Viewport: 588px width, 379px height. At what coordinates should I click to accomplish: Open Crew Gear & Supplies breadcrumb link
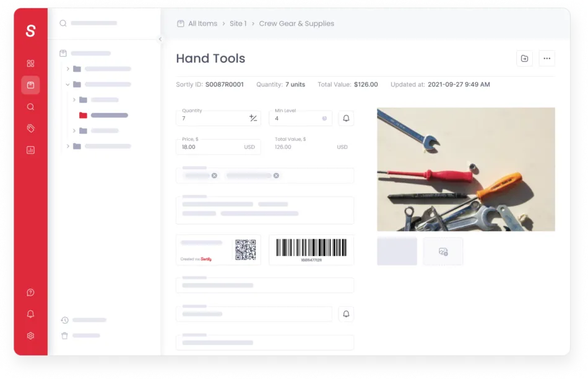point(296,23)
